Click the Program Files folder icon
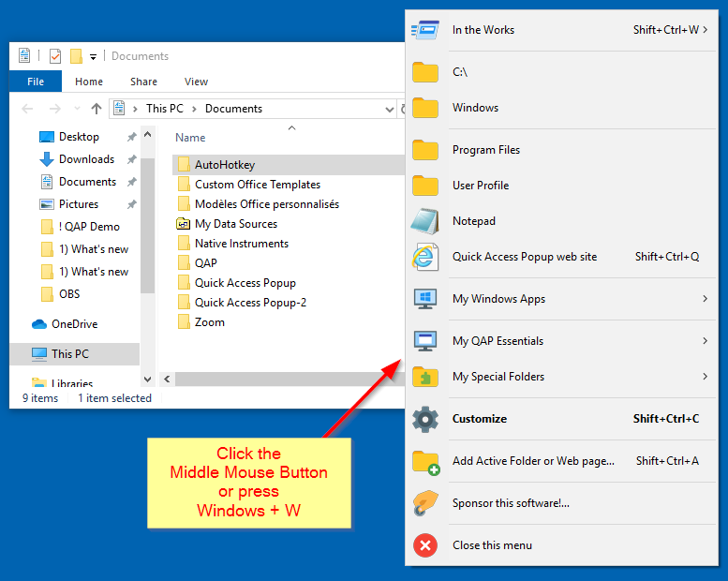Screen dimensions: 728x581 point(424,150)
